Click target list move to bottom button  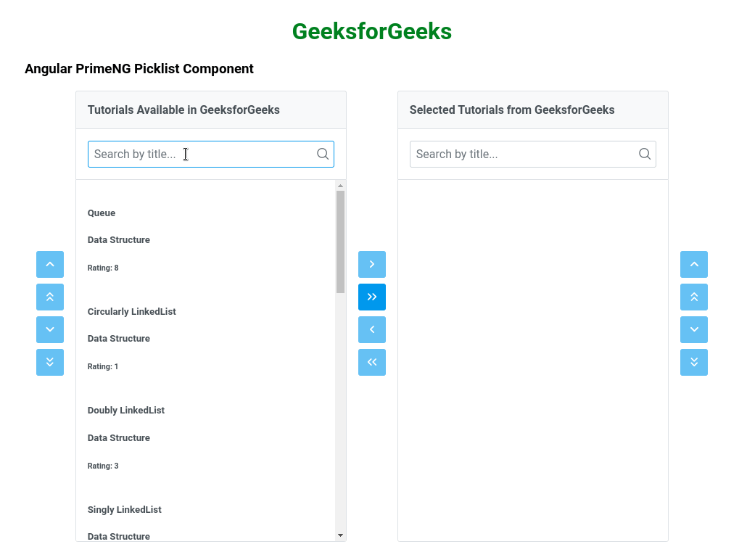[694, 362]
